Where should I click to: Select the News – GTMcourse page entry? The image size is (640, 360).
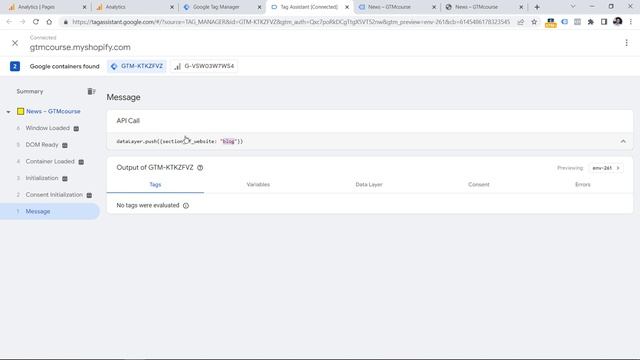pyautogui.click(x=53, y=111)
